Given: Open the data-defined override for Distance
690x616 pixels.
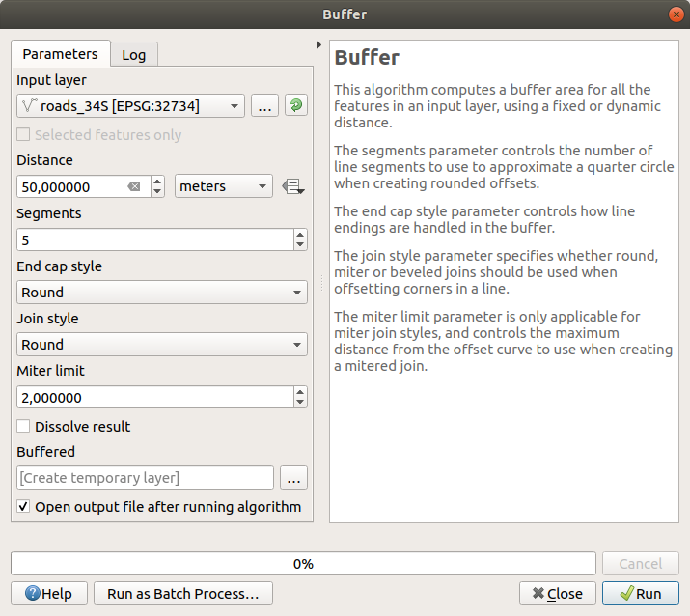Looking at the screenshot, I should [x=292, y=186].
